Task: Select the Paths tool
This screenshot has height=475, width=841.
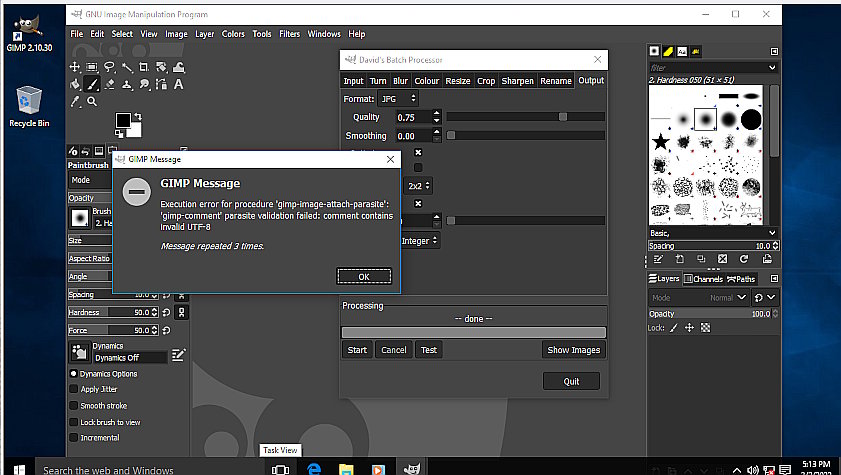Action: pyautogui.click(x=161, y=84)
